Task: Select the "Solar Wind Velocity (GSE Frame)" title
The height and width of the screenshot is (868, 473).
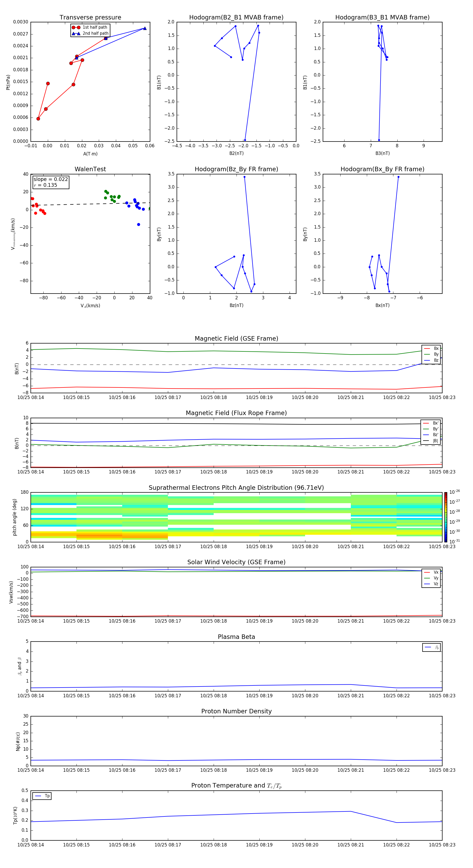Action: [236, 562]
